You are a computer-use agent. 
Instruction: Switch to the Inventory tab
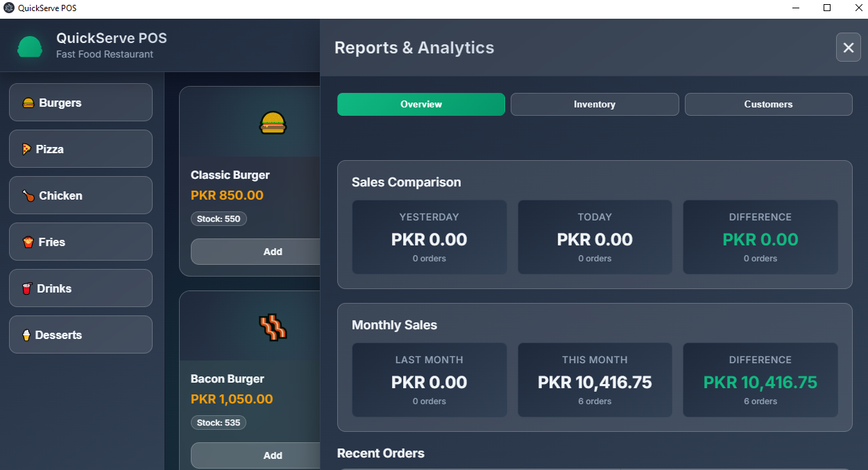595,104
